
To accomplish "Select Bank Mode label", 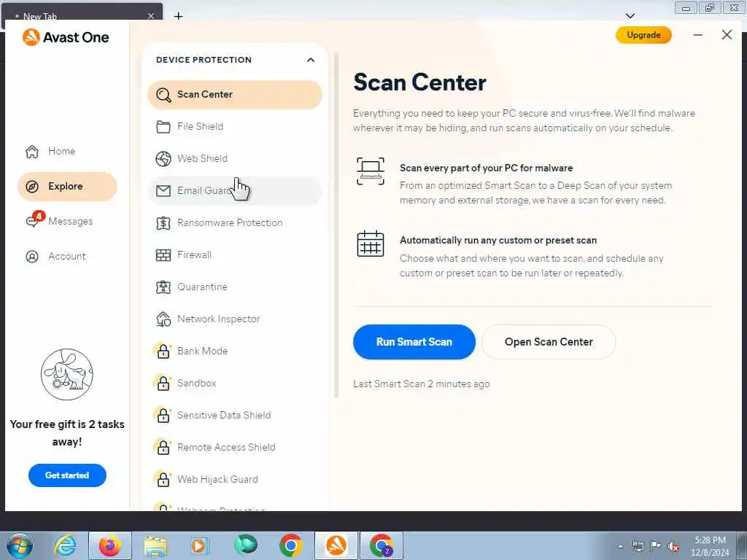I will (x=203, y=351).
